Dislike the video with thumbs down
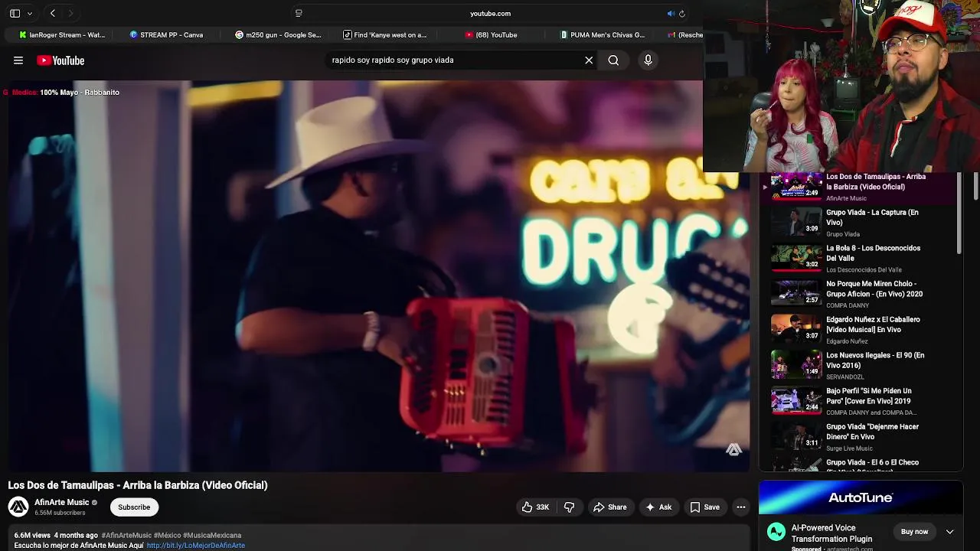Screen dimensions: 980x551 [x=570, y=507]
